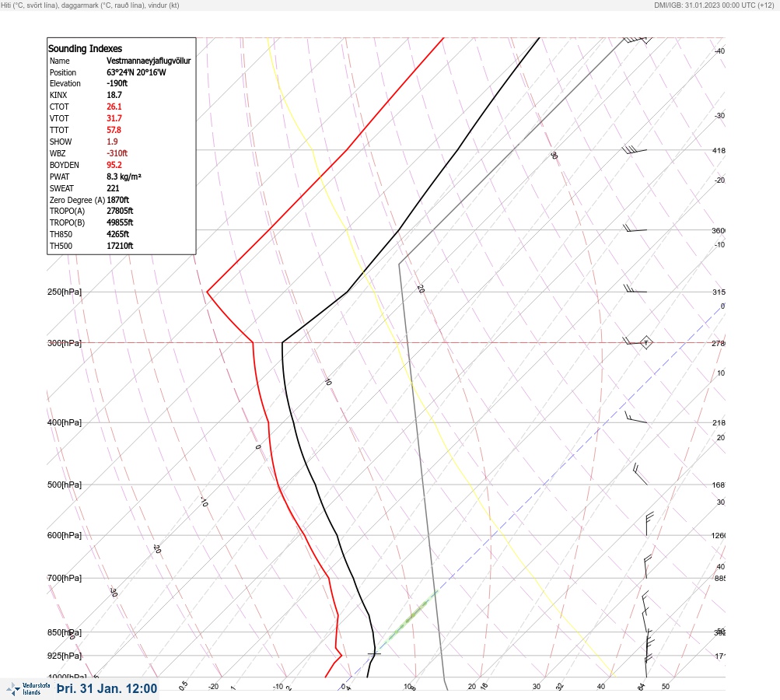Click the header text describing temperature and dewpoint lines
This screenshot has height=700, width=780.
[x=90, y=5]
